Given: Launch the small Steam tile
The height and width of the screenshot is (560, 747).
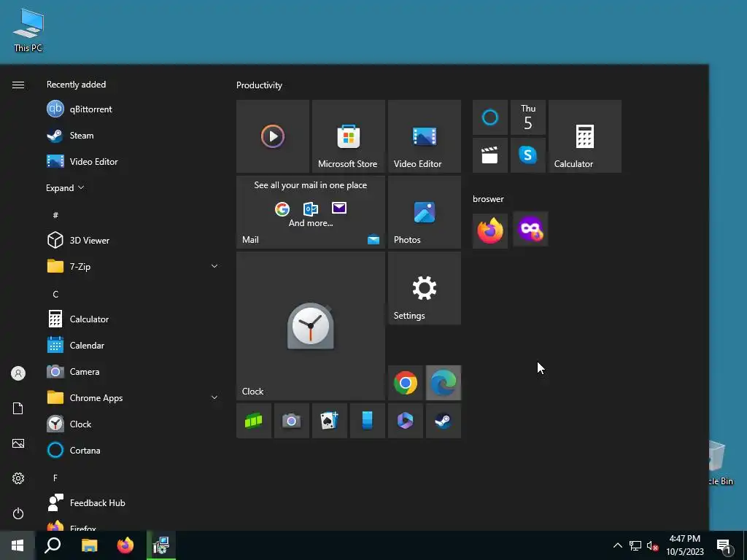Looking at the screenshot, I should (x=444, y=421).
